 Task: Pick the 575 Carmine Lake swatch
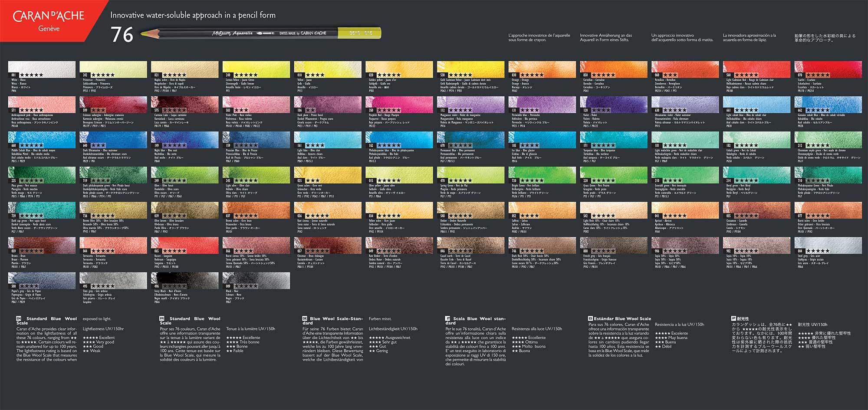coord(185,105)
